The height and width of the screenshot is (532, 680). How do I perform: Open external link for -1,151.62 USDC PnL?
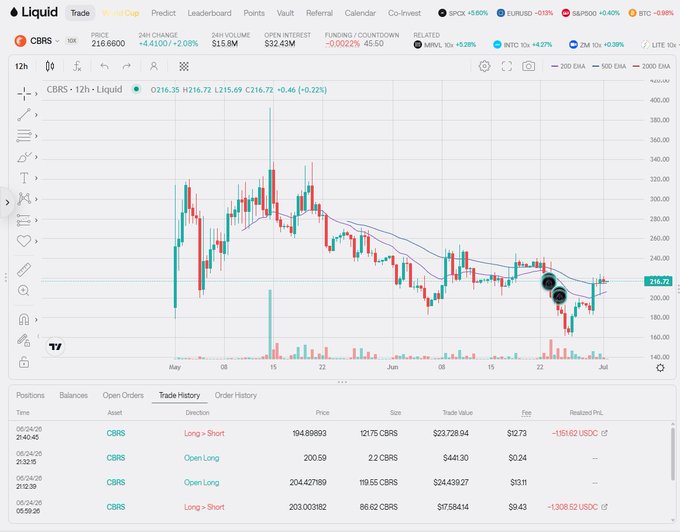click(x=604, y=433)
